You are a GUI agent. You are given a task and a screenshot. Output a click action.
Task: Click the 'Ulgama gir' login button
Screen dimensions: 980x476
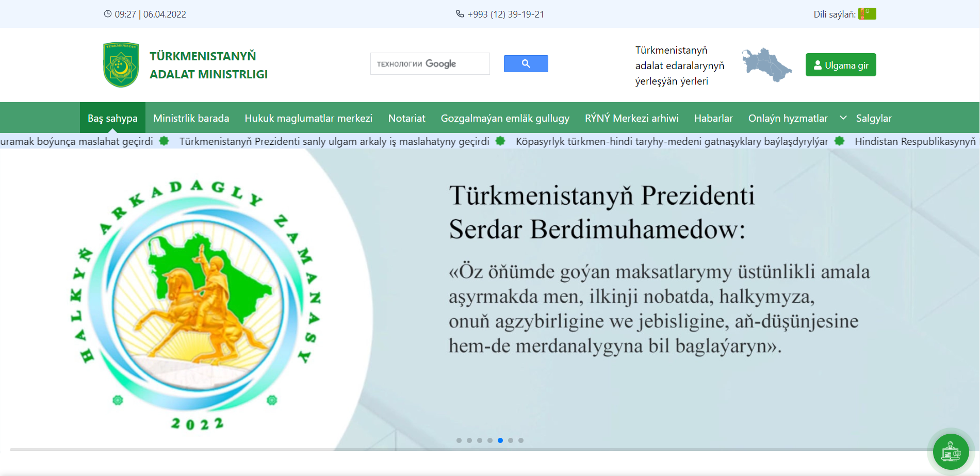(x=841, y=65)
